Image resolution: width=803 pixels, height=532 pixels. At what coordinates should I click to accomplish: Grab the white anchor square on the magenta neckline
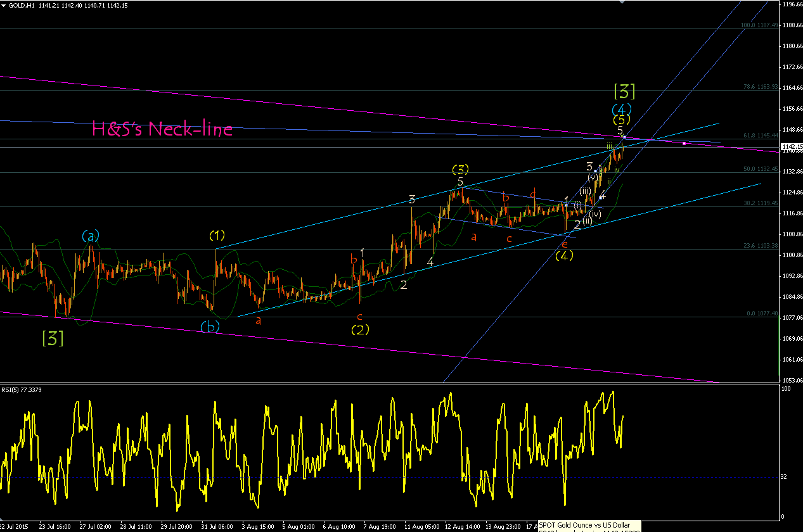(684, 143)
